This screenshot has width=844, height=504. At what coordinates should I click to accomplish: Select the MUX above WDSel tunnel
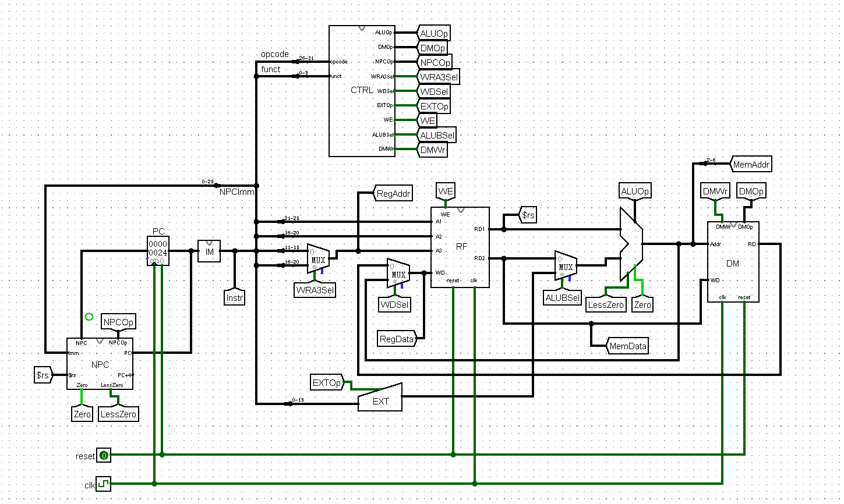(x=398, y=273)
